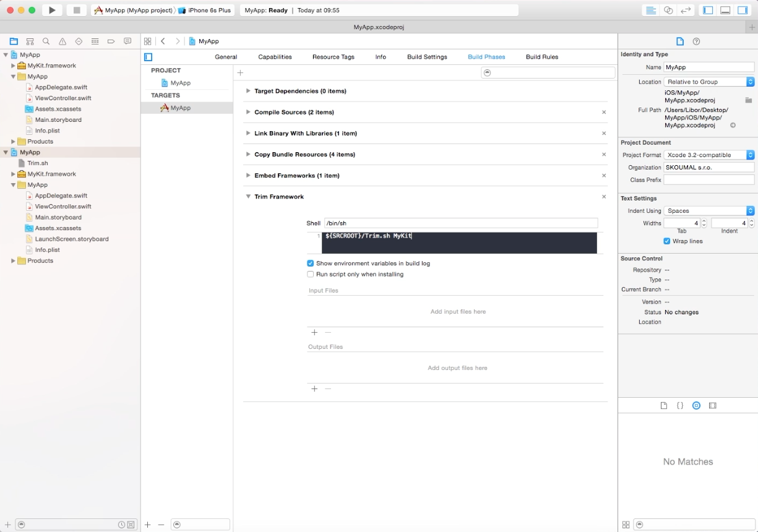
Task: Open the Indent Using Spaces dropdown
Action: coord(709,210)
